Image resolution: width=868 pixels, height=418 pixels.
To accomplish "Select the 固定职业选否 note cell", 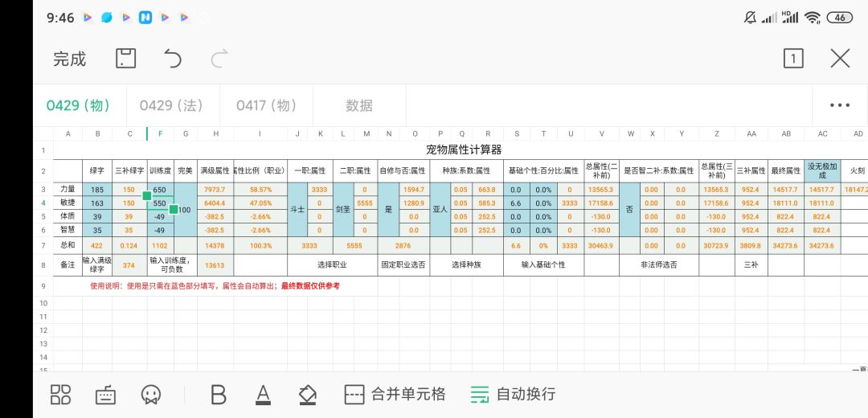I will pyautogui.click(x=403, y=265).
